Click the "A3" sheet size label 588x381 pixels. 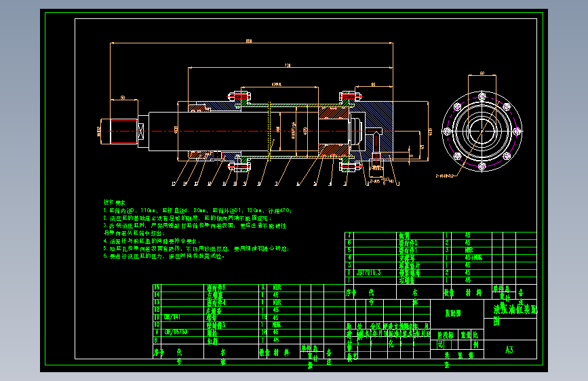[x=509, y=350]
